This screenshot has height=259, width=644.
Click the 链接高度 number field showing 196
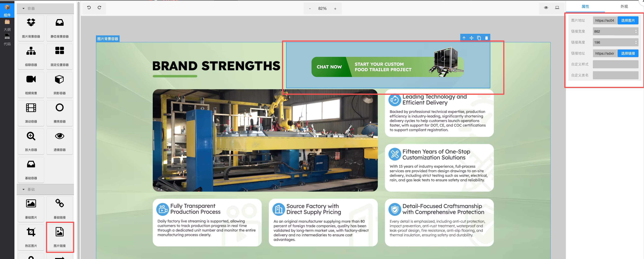coord(616,42)
